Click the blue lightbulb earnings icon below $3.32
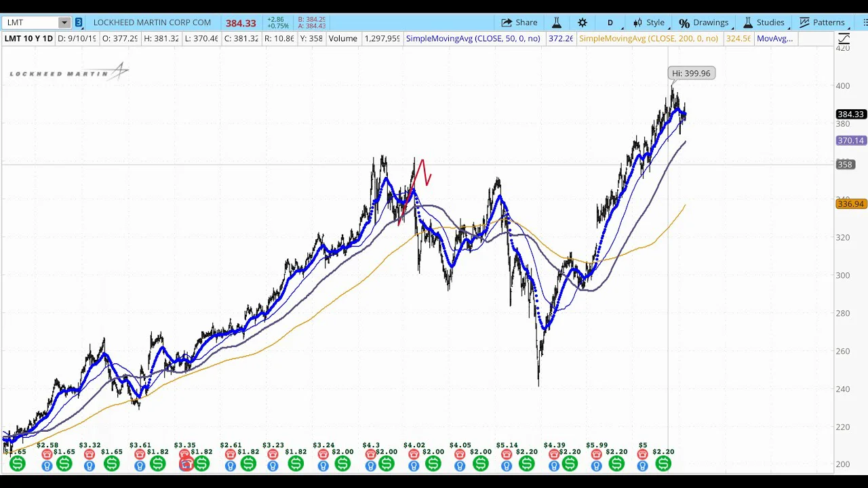868x488 pixels. coord(90,466)
